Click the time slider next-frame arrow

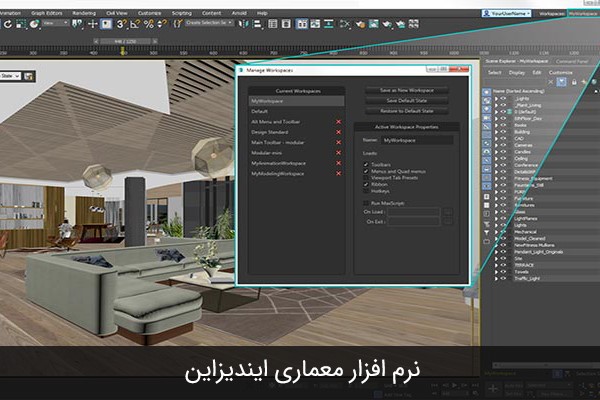pyautogui.click(x=155, y=41)
